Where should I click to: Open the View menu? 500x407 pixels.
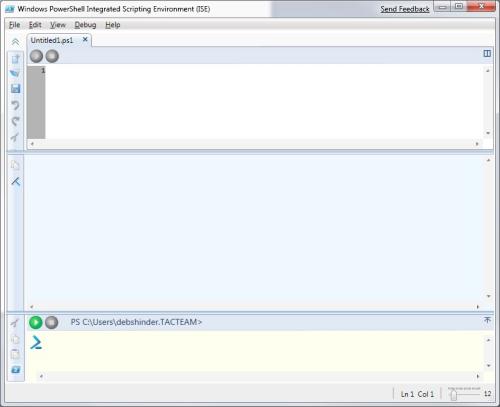(58, 25)
